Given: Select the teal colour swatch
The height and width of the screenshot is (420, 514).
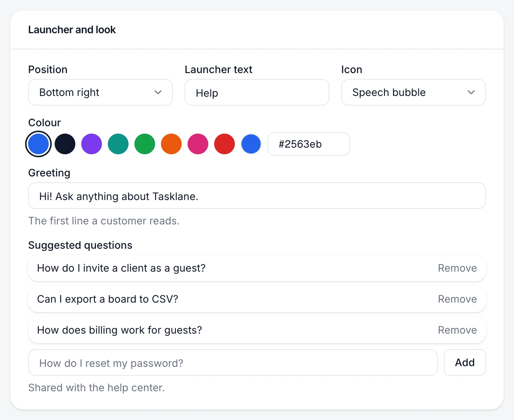Looking at the screenshot, I should click(x=118, y=144).
